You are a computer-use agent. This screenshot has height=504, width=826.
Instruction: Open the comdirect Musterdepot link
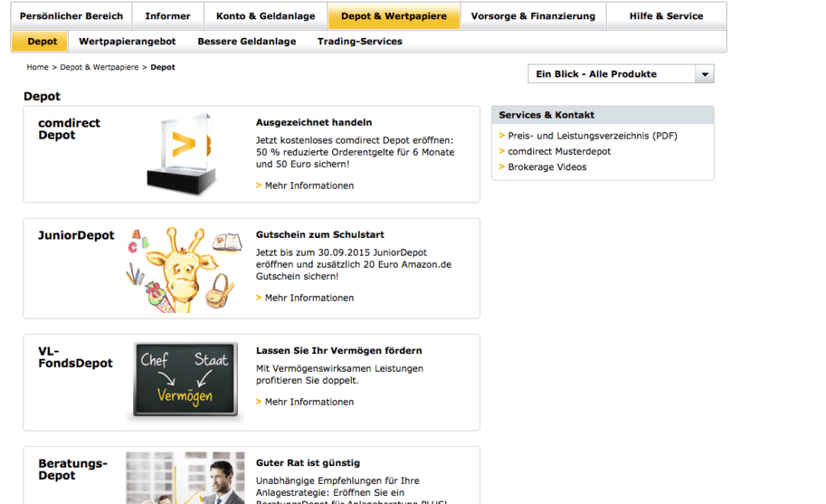560,152
